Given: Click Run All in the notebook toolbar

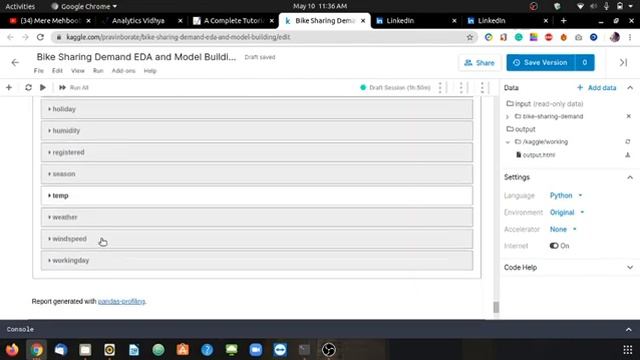Looking at the screenshot, I should (x=74, y=87).
